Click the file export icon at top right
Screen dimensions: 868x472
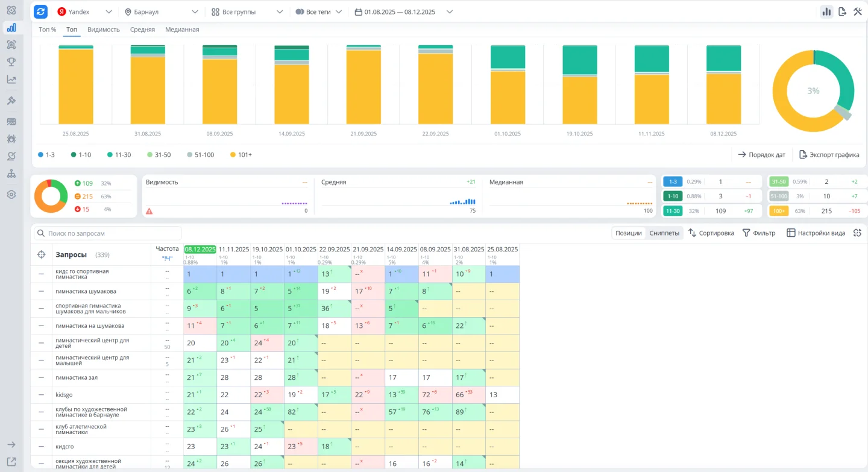[x=842, y=12]
